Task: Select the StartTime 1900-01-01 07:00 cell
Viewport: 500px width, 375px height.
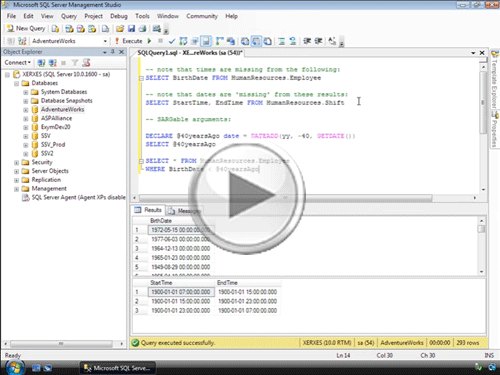Action: pos(181,292)
